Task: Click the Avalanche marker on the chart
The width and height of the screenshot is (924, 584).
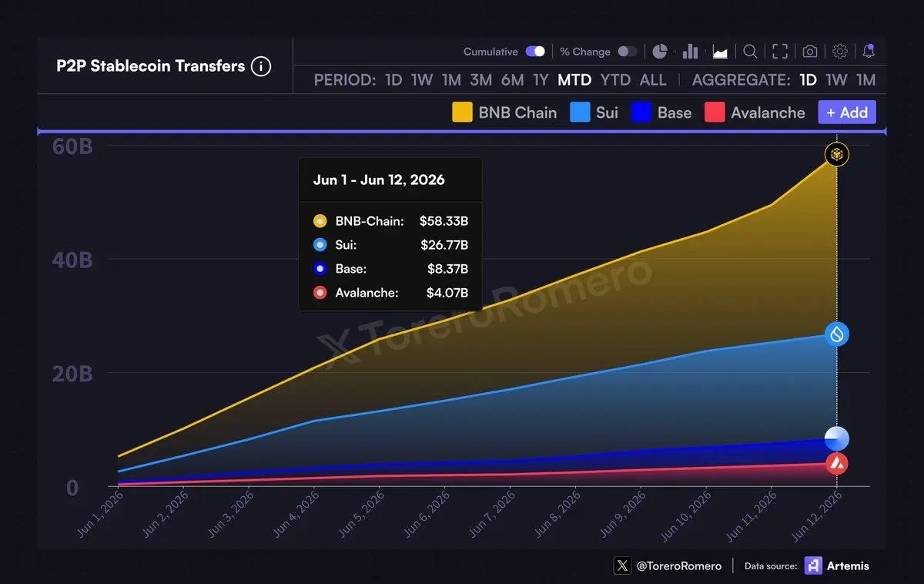Action: (x=837, y=463)
